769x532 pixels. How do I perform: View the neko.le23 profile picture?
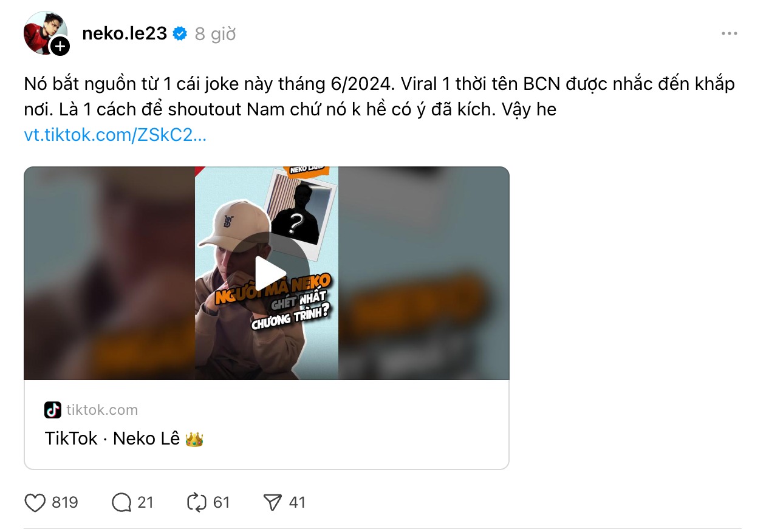(45, 33)
